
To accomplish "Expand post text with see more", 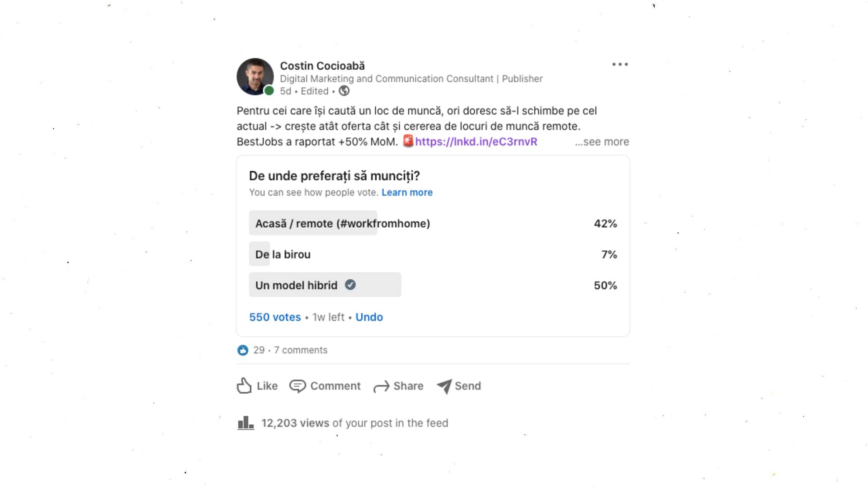I will point(602,142).
